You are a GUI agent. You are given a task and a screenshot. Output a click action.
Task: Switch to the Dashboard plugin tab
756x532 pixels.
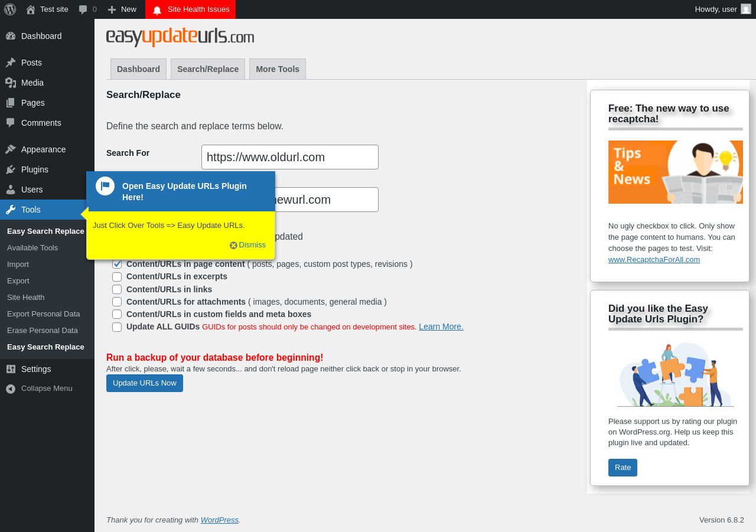pos(138,69)
